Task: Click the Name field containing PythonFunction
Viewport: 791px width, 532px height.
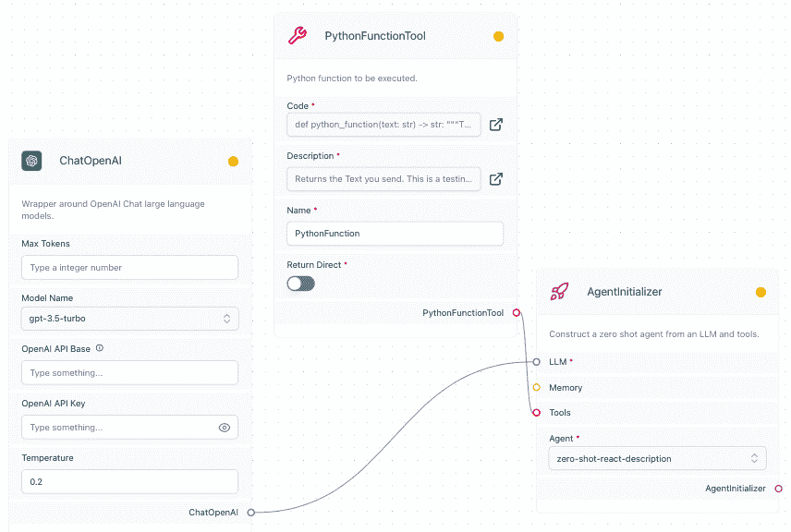Action: tap(395, 234)
